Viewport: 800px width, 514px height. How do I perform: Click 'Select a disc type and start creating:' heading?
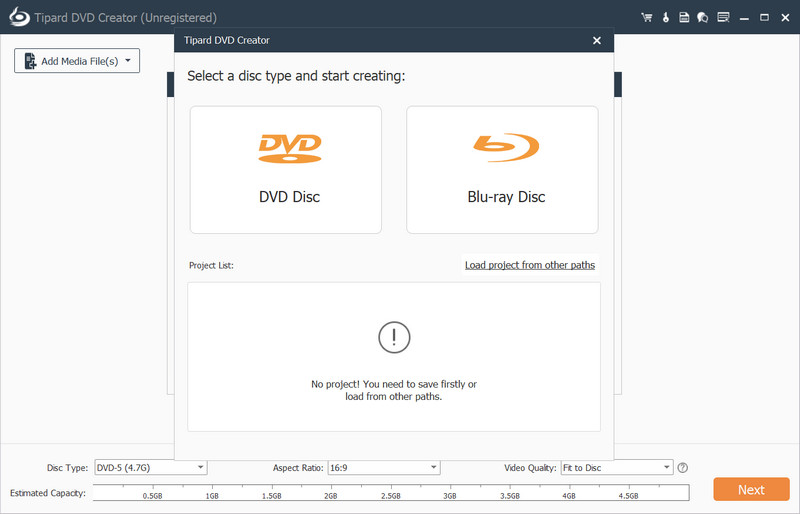click(296, 76)
